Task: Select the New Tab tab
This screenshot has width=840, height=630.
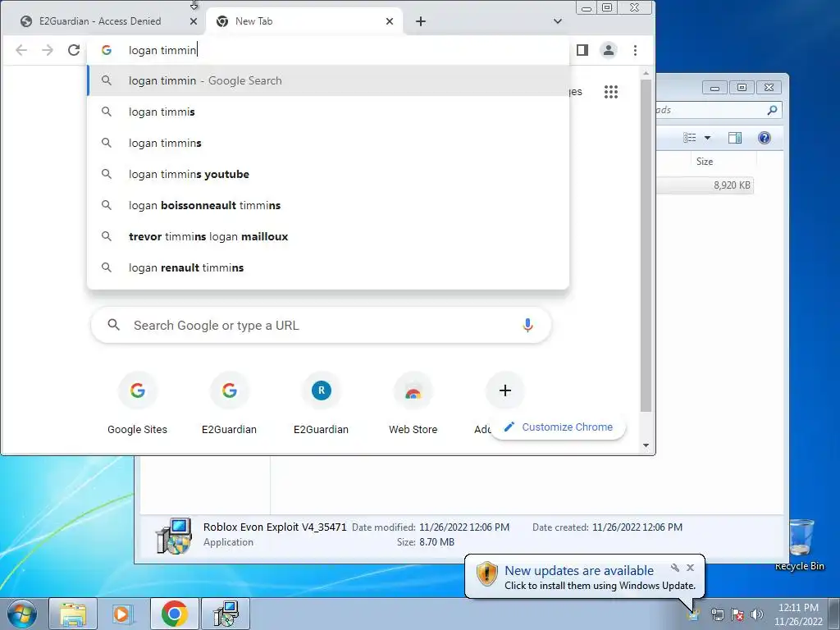Action: [304, 21]
